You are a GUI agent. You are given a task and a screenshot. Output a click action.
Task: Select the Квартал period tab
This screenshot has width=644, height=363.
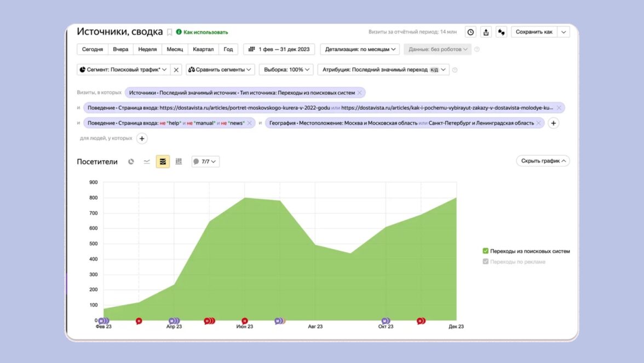point(203,49)
